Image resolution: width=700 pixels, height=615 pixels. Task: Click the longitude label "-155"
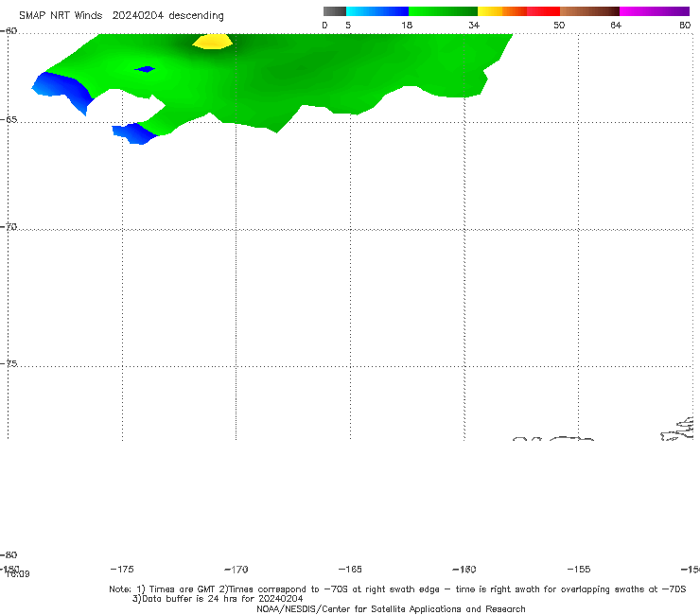coord(579,569)
